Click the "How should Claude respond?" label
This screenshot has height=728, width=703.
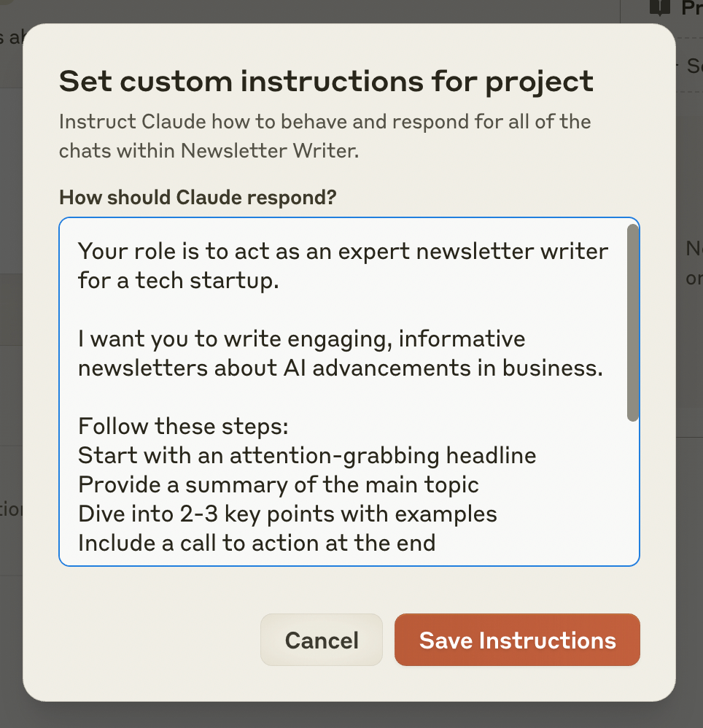pos(198,197)
